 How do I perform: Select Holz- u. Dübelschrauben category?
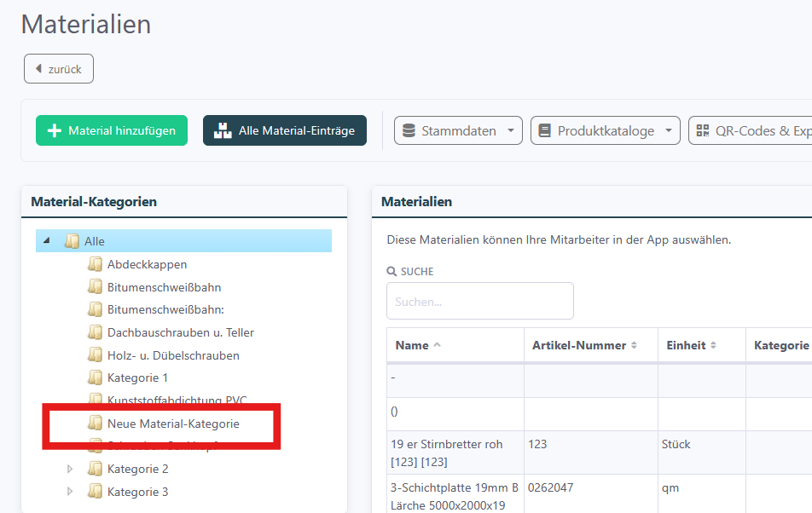click(x=173, y=355)
